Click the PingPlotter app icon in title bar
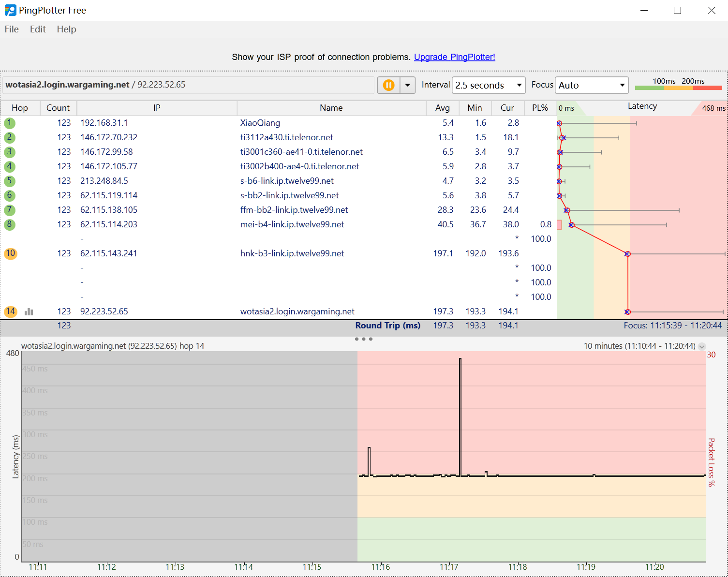728x577 pixels. pyautogui.click(x=10, y=10)
